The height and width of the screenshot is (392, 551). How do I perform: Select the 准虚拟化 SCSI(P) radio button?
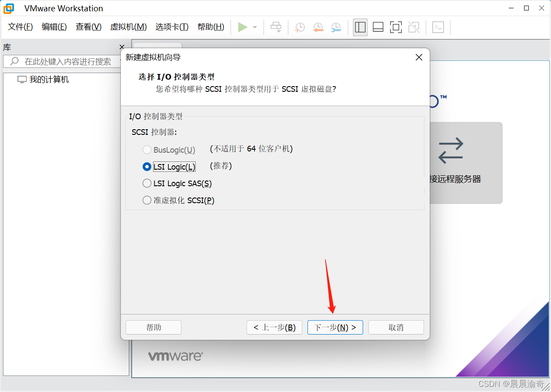coord(147,201)
